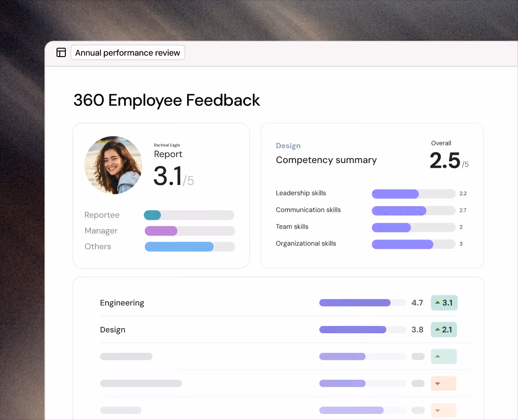Click the 360 Employee Feedback heading
518x420 pixels.
pos(166,100)
